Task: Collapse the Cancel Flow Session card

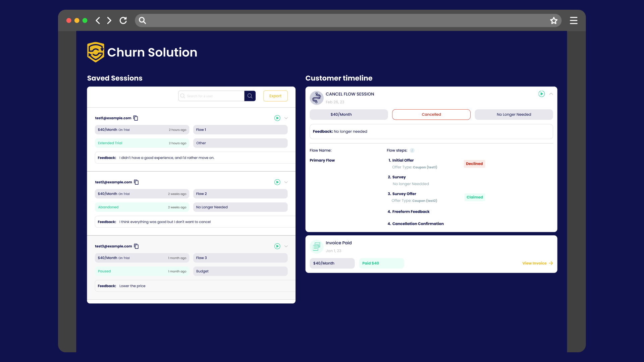Action: [x=551, y=94]
